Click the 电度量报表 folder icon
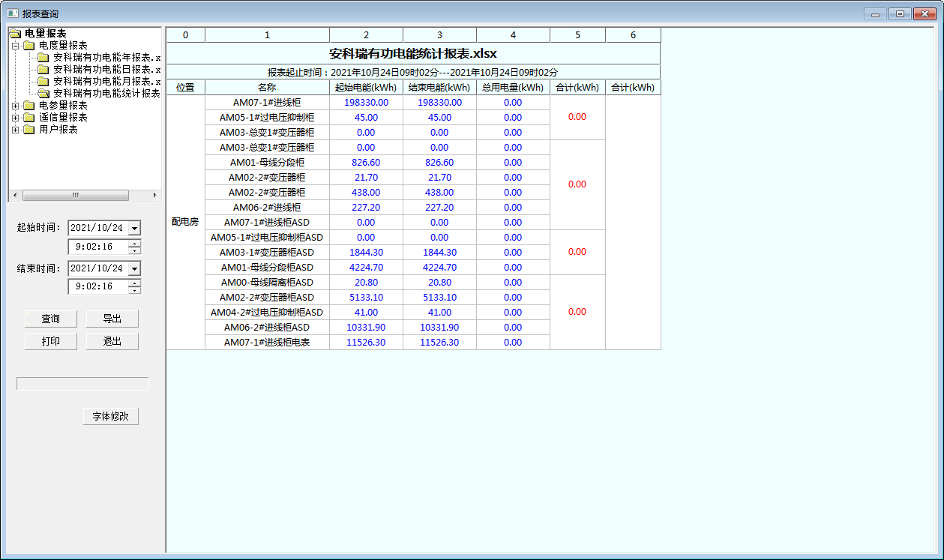944x560 pixels. [28, 46]
